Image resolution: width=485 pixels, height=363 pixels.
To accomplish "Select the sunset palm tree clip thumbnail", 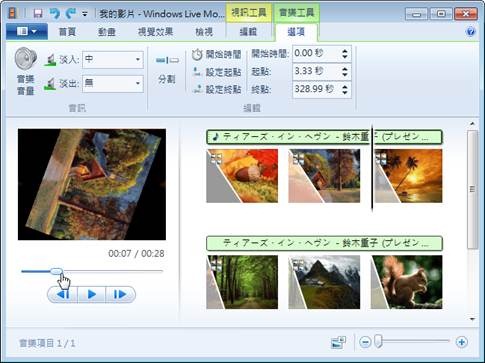I will click(x=408, y=176).
